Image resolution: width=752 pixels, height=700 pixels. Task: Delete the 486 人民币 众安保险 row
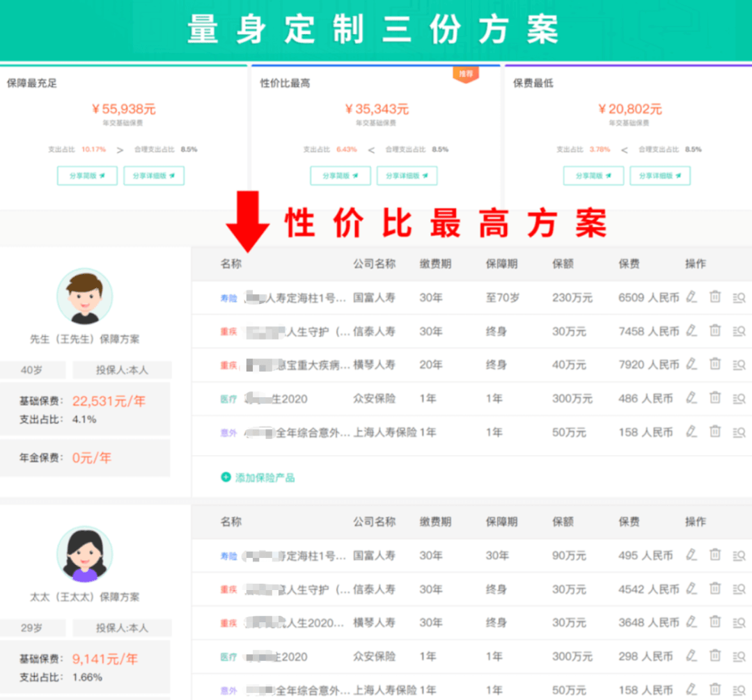tap(715, 398)
